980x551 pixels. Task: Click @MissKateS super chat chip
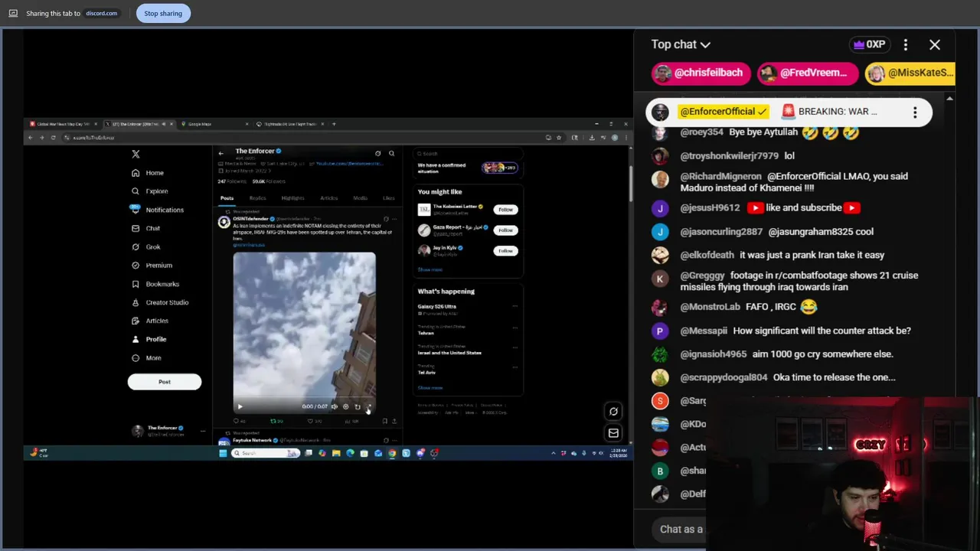pyautogui.click(x=910, y=73)
